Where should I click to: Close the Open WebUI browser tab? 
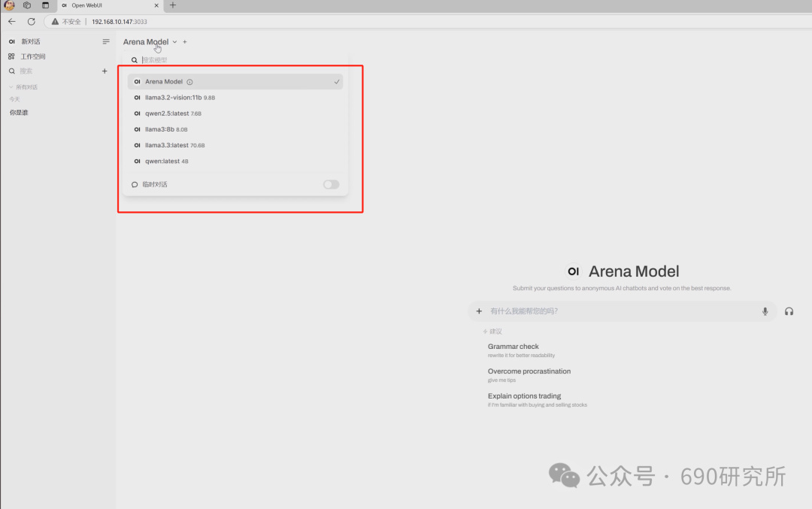click(156, 5)
